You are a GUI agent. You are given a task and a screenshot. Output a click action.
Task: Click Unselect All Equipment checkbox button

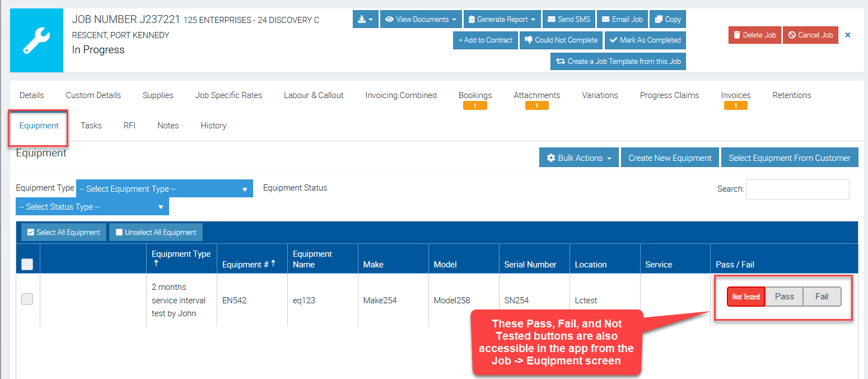click(156, 232)
